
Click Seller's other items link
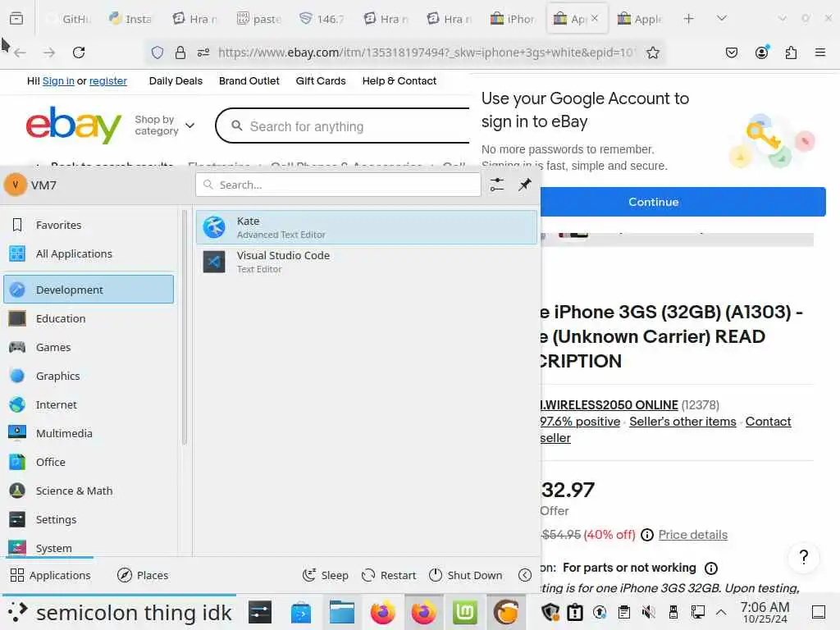pyautogui.click(x=682, y=422)
